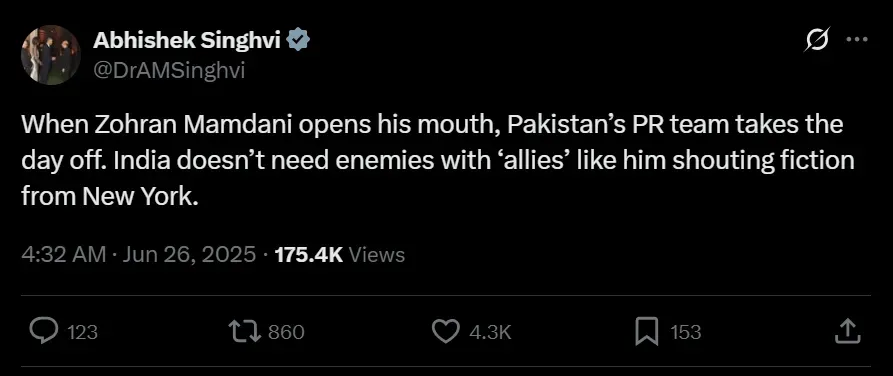This screenshot has height=376, width=893.
Task: Bookmark the post with bookmark icon
Action: [x=646, y=332]
